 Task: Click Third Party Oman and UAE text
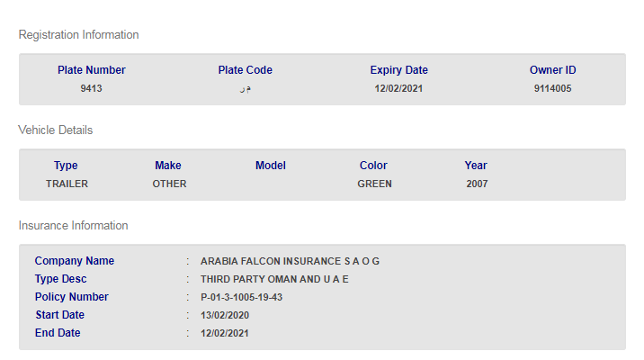274,279
